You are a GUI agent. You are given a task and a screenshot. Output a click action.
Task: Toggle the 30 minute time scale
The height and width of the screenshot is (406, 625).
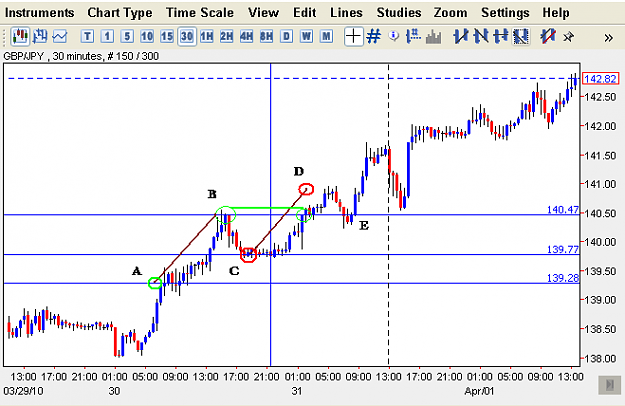(x=187, y=37)
